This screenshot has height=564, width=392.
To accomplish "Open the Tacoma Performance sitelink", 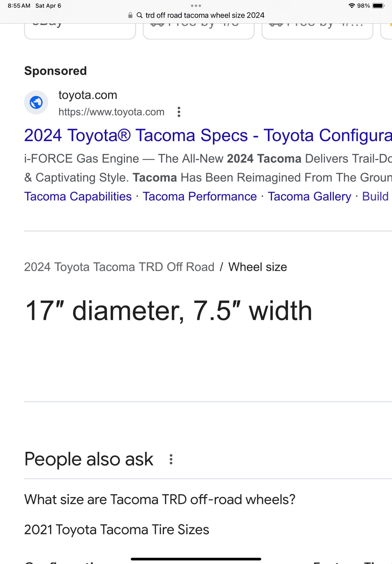I will [200, 196].
